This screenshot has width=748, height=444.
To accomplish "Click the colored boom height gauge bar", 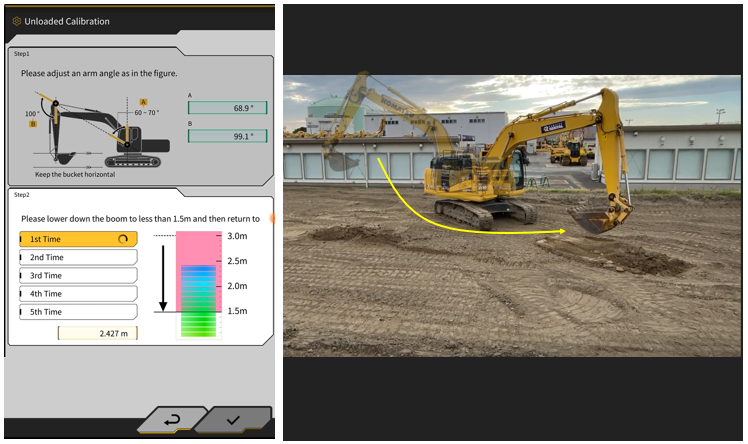I will pyautogui.click(x=196, y=285).
